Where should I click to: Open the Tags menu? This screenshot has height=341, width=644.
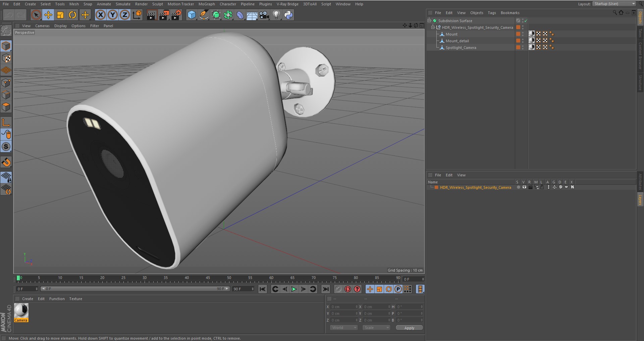coord(492,13)
